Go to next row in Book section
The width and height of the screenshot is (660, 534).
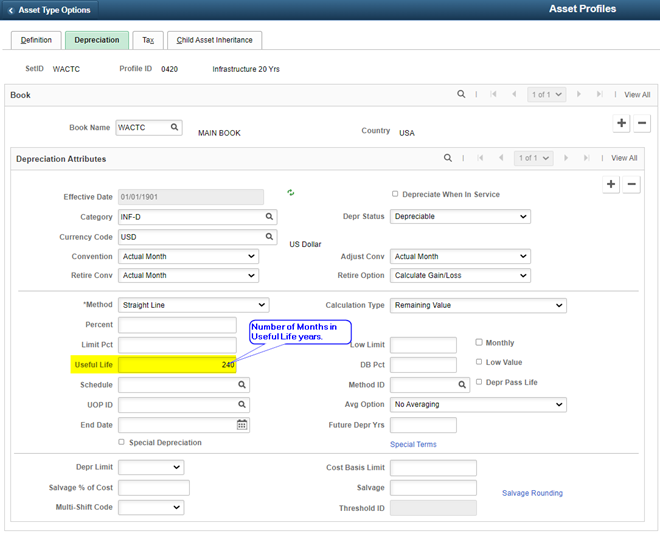click(579, 94)
